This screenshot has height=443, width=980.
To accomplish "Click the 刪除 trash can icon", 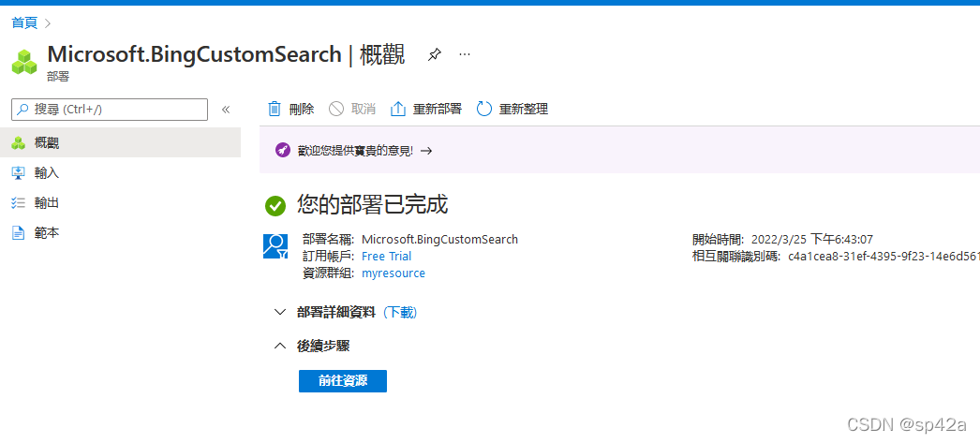I will click(275, 109).
